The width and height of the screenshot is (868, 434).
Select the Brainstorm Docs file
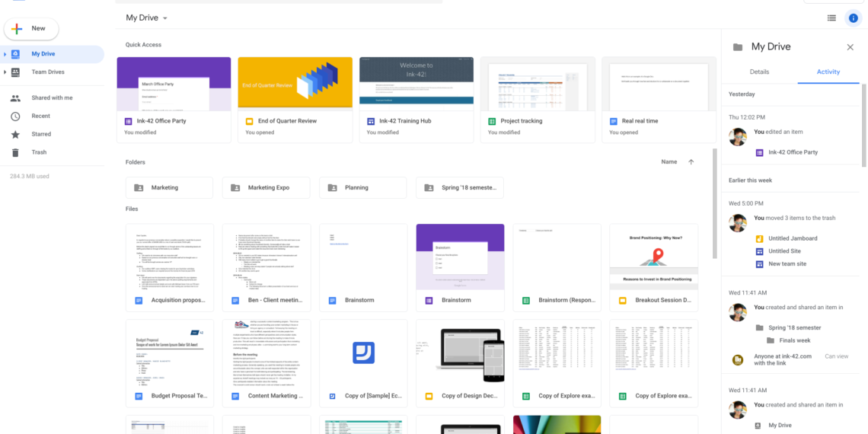pos(363,268)
